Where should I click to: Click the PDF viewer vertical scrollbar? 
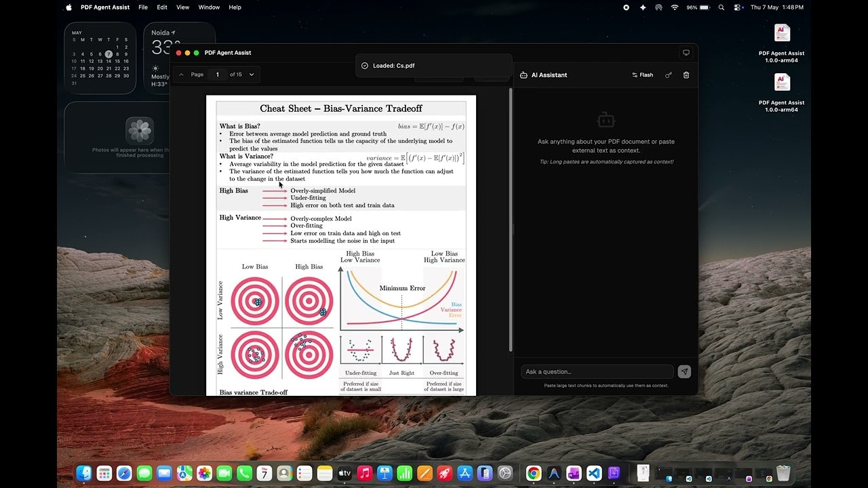511,220
